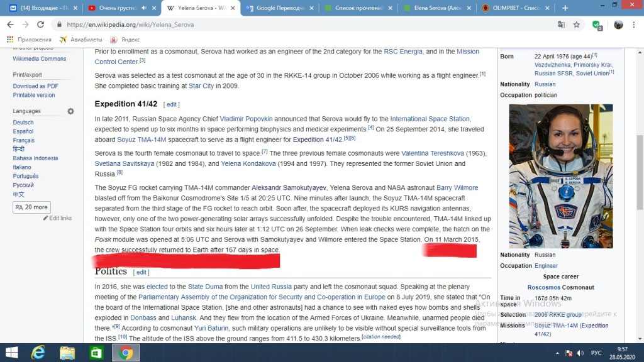Switch to the Deutsch language version
The height and width of the screenshot is (362, 644).
[x=23, y=123]
